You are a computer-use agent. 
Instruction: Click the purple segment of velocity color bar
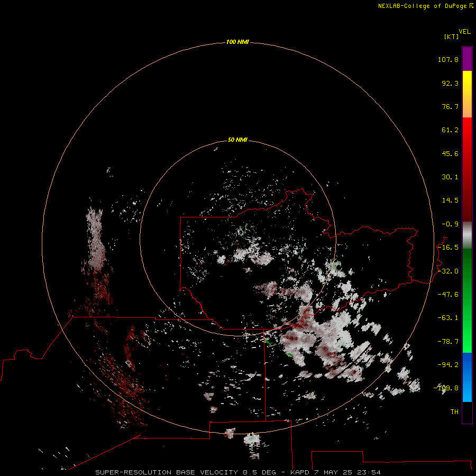[x=467, y=59]
